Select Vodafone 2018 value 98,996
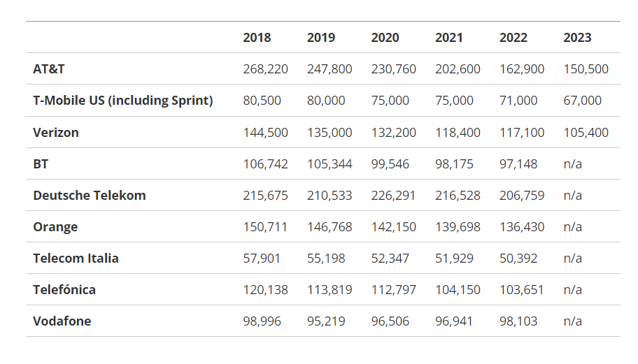This screenshot has height=364, width=638. point(262,321)
